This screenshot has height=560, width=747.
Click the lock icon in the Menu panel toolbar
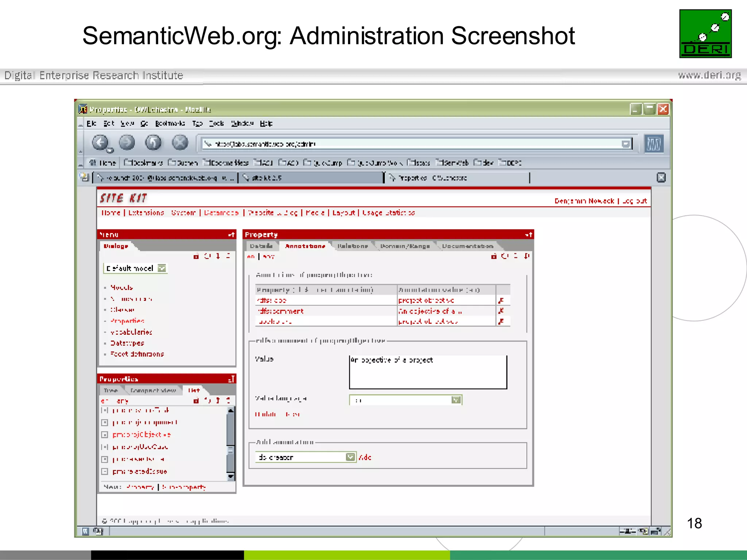pos(196,256)
